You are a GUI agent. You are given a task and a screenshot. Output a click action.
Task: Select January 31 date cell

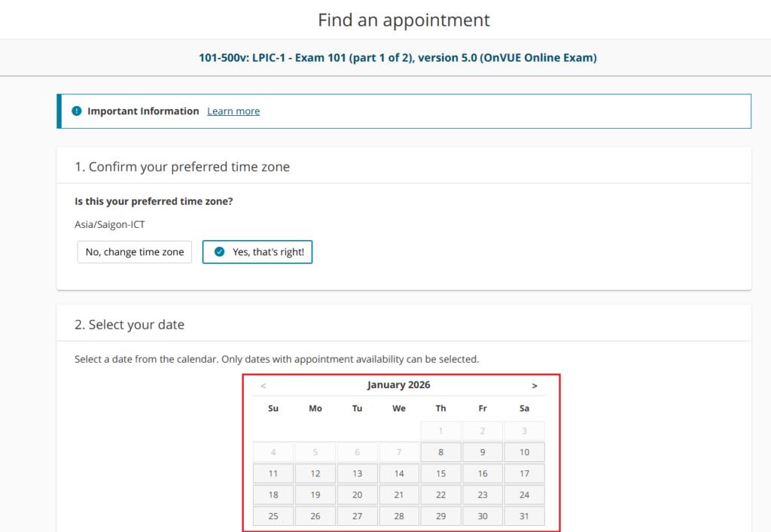(524, 516)
